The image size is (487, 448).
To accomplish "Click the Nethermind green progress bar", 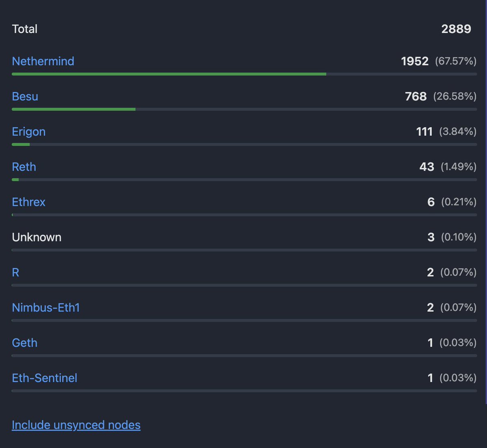I will pyautogui.click(x=169, y=74).
